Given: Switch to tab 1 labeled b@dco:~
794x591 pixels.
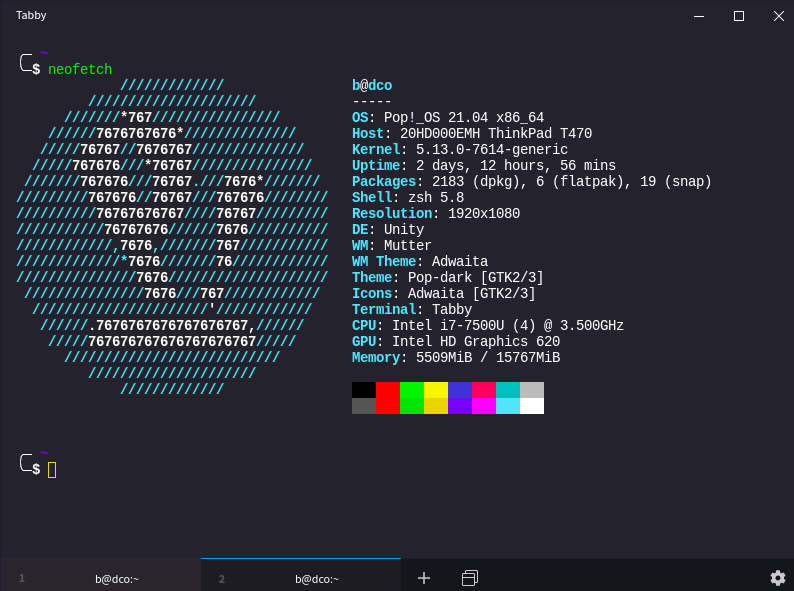Looking at the screenshot, I should (x=116, y=578).
